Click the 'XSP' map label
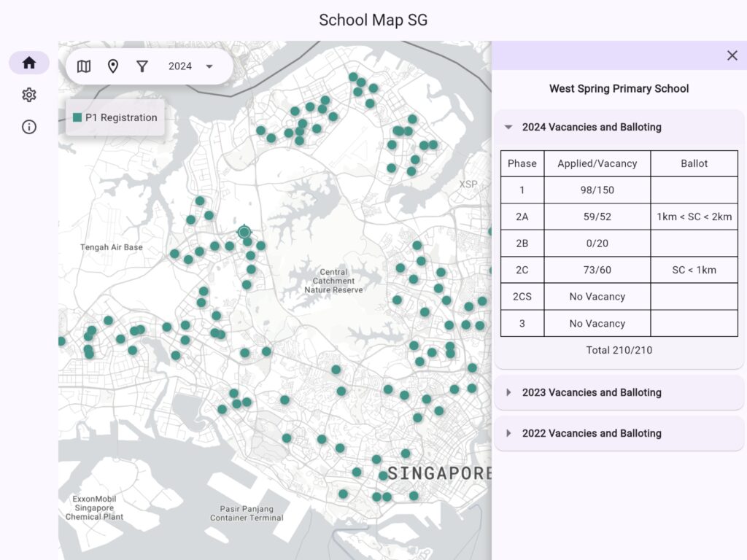The height and width of the screenshot is (560, 747). pyautogui.click(x=468, y=184)
